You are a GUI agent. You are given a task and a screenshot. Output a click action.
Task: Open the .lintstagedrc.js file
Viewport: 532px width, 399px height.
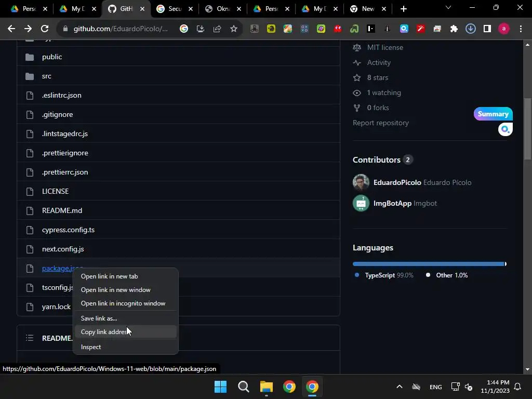pyautogui.click(x=65, y=134)
